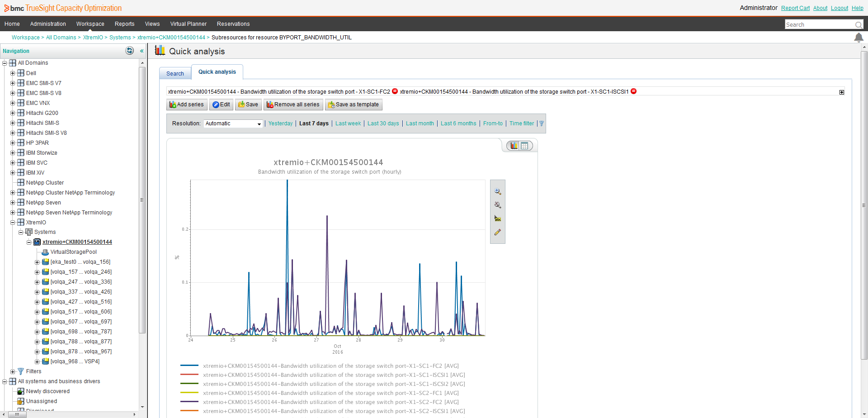Viewport: 868px width, 418px height.
Task: Click the Edit button
Action: tap(221, 104)
